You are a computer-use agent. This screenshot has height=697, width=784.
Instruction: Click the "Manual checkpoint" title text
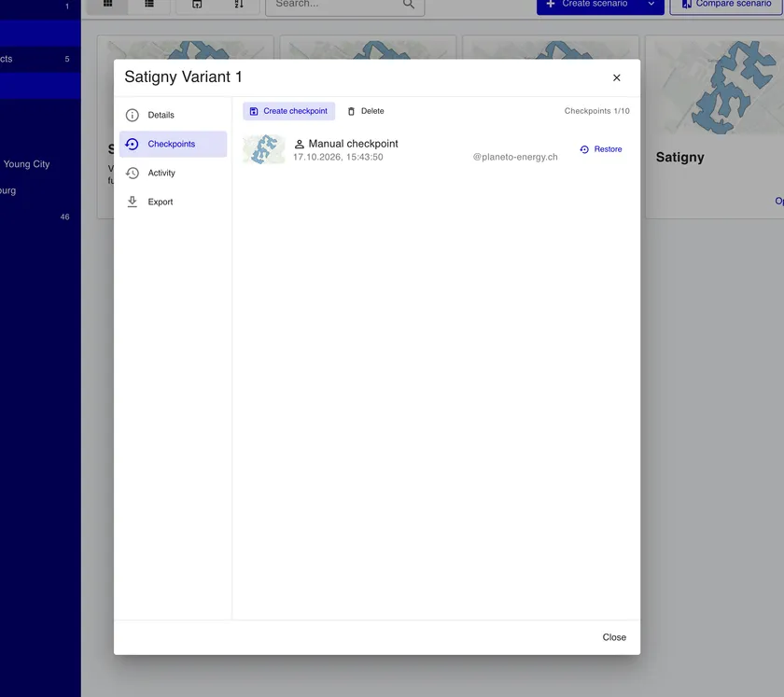(x=353, y=144)
